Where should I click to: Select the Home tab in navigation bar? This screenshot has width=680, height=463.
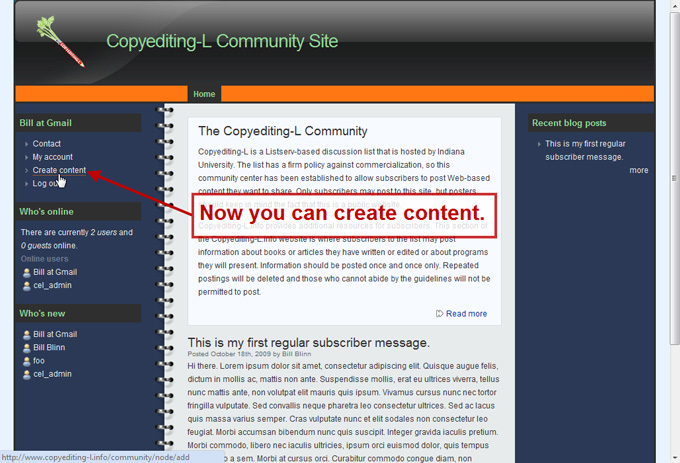point(204,94)
